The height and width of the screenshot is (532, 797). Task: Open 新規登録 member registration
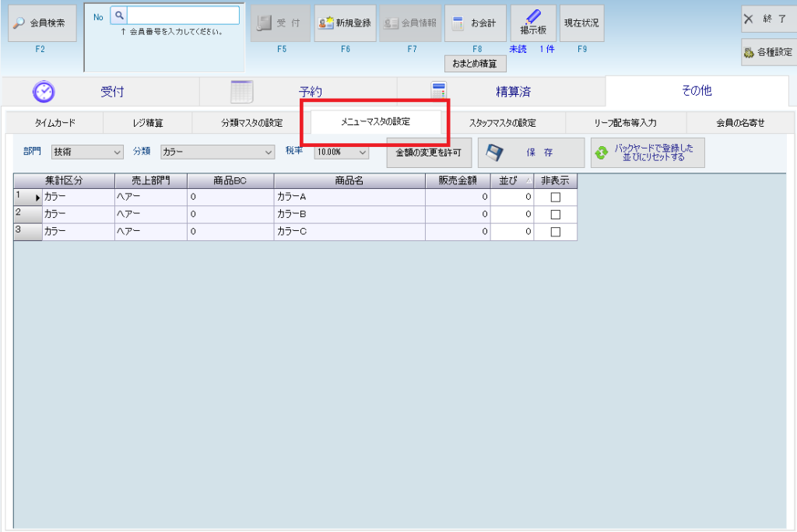click(x=345, y=24)
